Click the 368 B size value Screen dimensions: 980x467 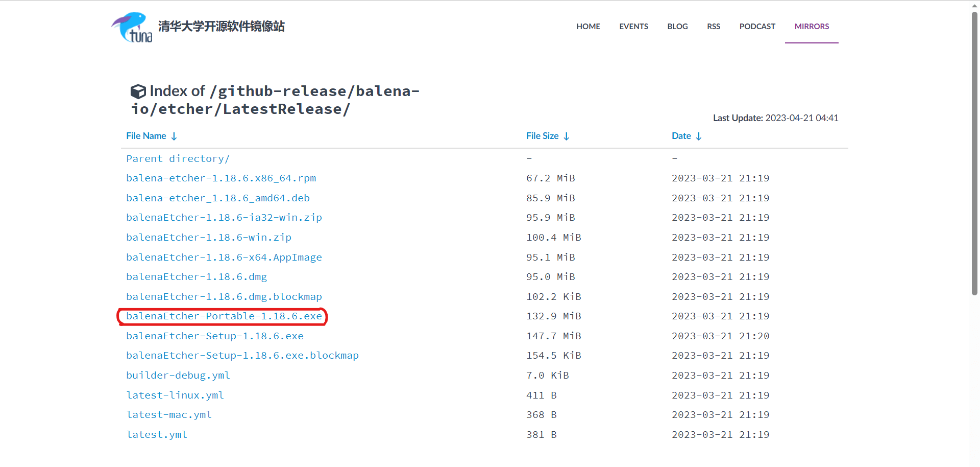click(542, 415)
